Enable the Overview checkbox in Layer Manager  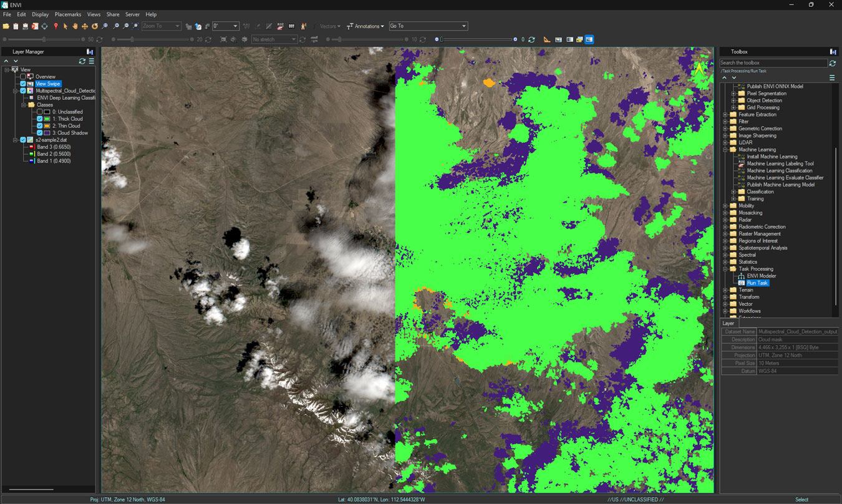[23, 76]
